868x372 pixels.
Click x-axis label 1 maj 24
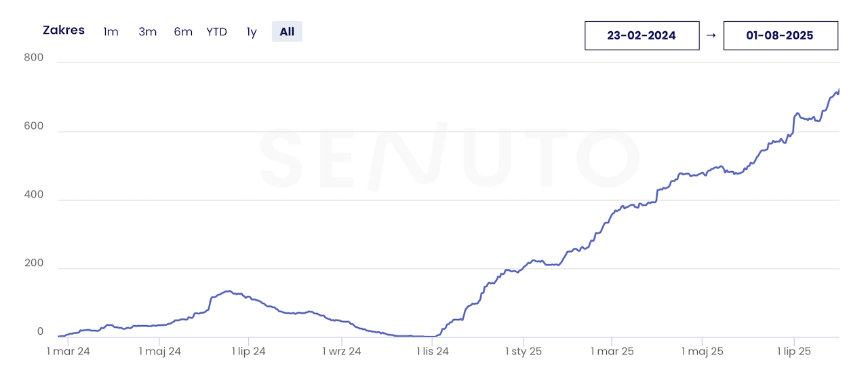click(159, 352)
